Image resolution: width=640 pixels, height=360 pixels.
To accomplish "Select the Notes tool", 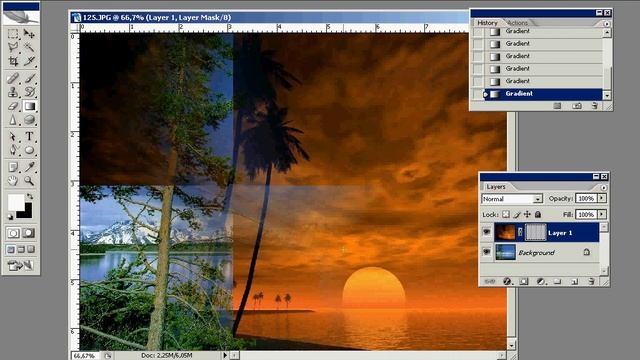I will tap(13, 167).
